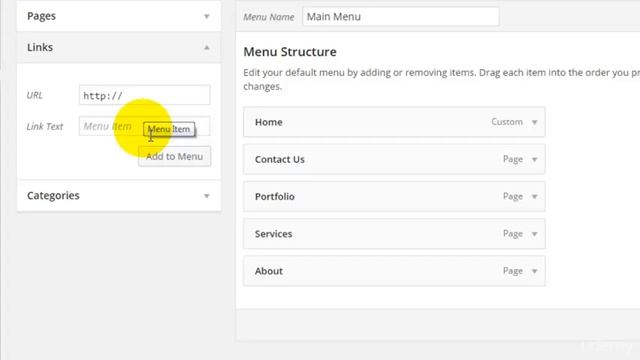Expand the Categories panel arrow
The height and width of the screenshot is (360, 640).
[x=207, y=196]
